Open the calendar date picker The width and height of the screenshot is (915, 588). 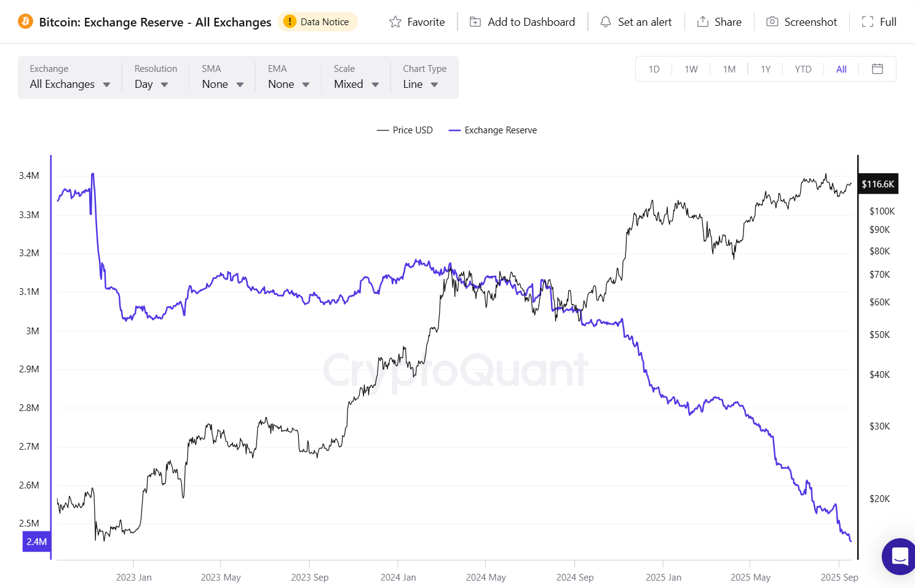(877, 69)
